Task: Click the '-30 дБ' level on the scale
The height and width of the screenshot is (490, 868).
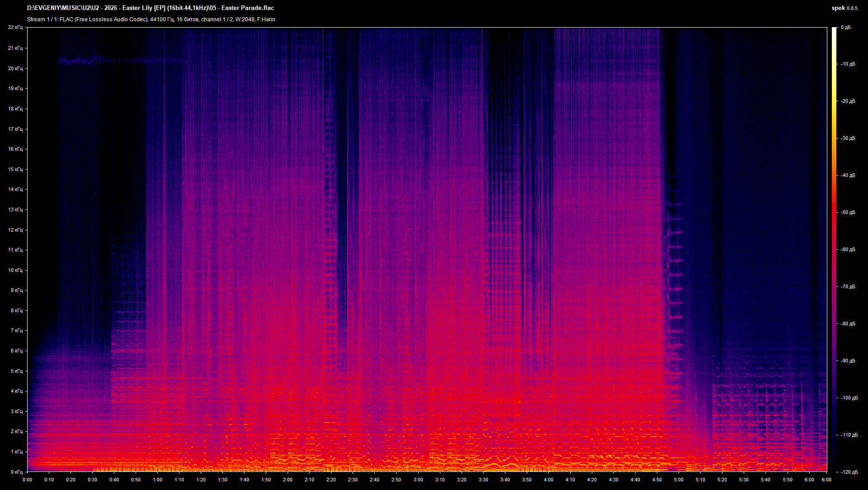Action: point(848,138)
